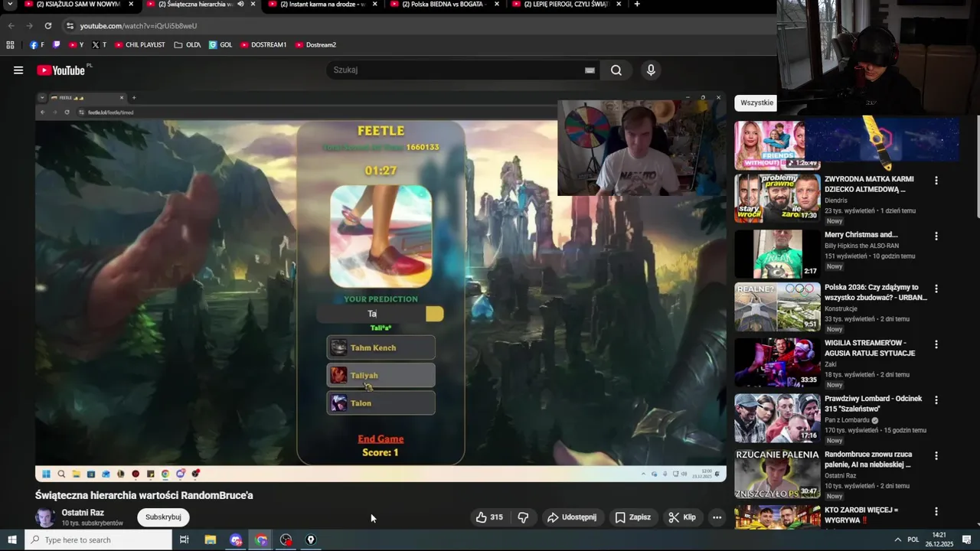
Task: Open the X 'T' bookmark
Action: pyautogui.click(x=99, y=45)
